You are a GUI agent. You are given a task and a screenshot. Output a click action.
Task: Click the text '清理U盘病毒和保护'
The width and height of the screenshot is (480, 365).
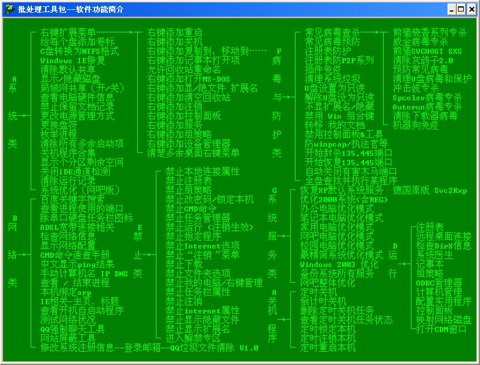(432, 79)
